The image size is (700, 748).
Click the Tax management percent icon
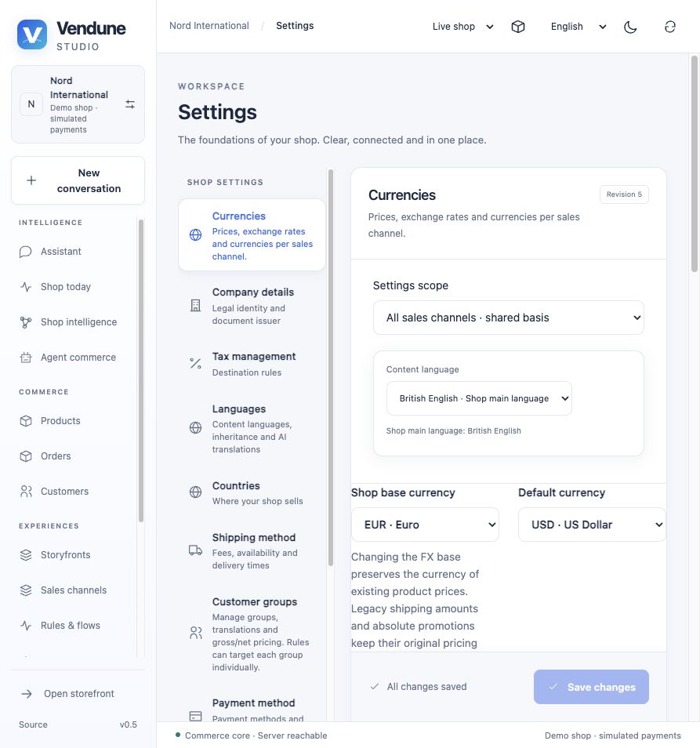coord(195,364)
